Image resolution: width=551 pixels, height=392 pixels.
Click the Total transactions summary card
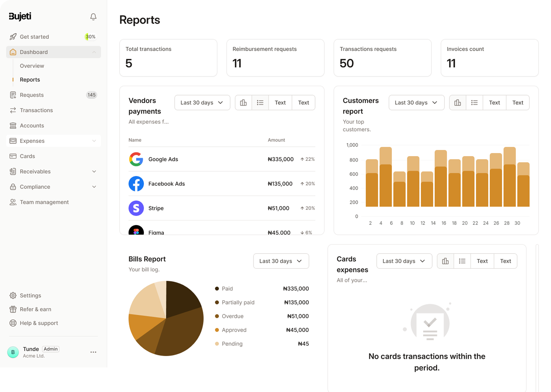click(x=168, y=58)
